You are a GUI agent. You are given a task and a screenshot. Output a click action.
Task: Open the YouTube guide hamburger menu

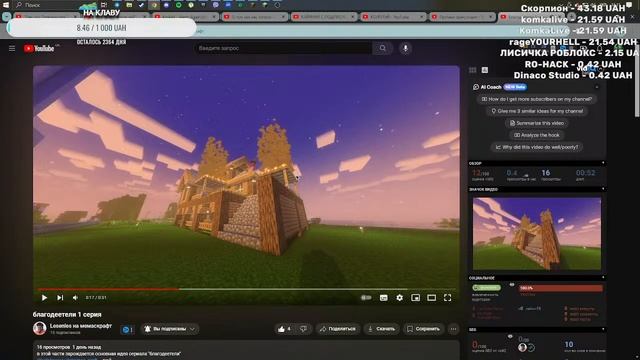click(12, 49)
